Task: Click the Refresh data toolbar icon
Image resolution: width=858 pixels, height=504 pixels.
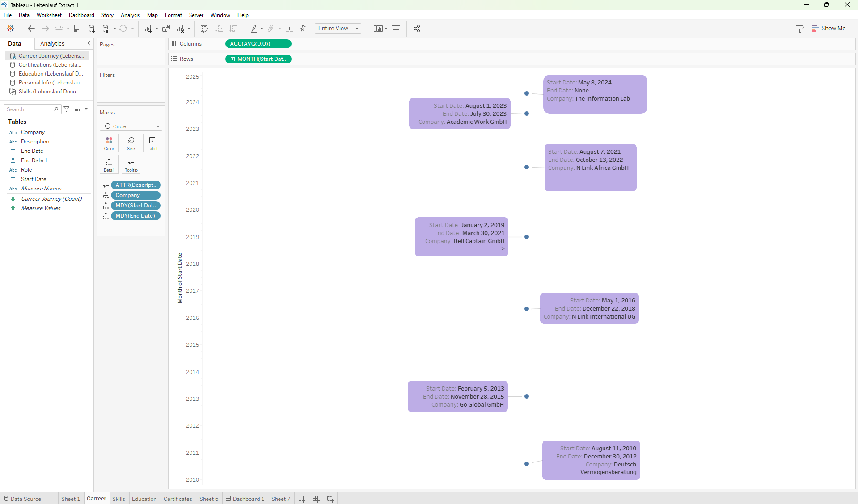Action: pos(123,29)
